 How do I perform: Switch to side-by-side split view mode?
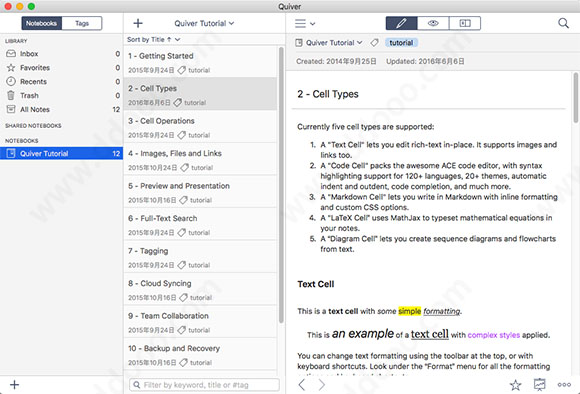[465, 23]
